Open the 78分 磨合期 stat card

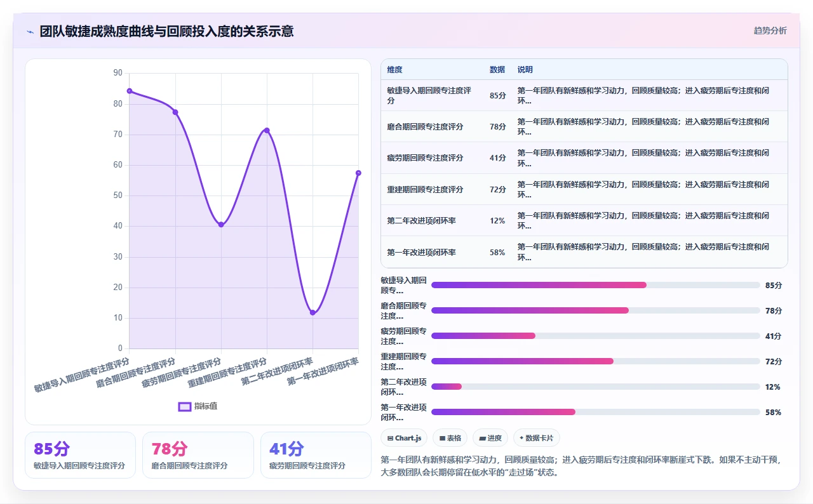coord(198,455)
